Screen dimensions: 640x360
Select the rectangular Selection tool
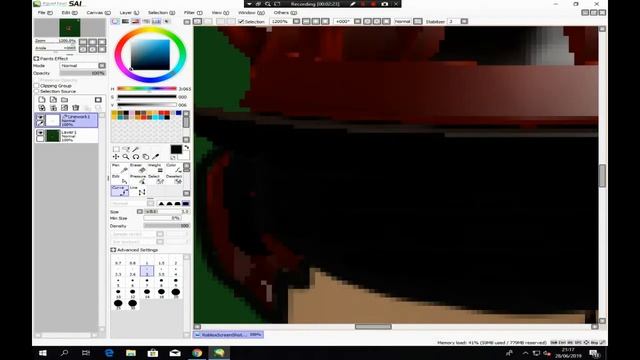116,149
